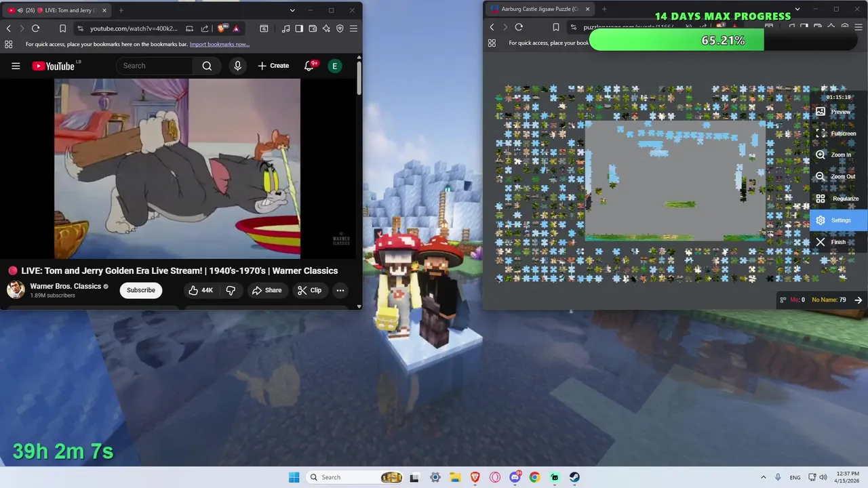Viewport: 868px width, 488px height.
Task: Show hidden system tray icons chevron
Action: tap(763, 477)
